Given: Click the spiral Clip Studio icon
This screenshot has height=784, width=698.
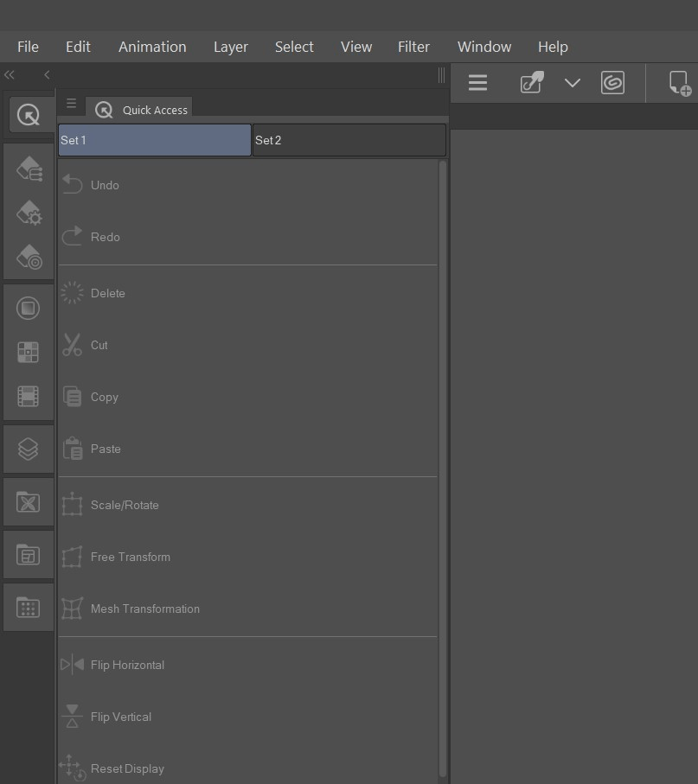Looking at the screenshot, I should point(612,82).
